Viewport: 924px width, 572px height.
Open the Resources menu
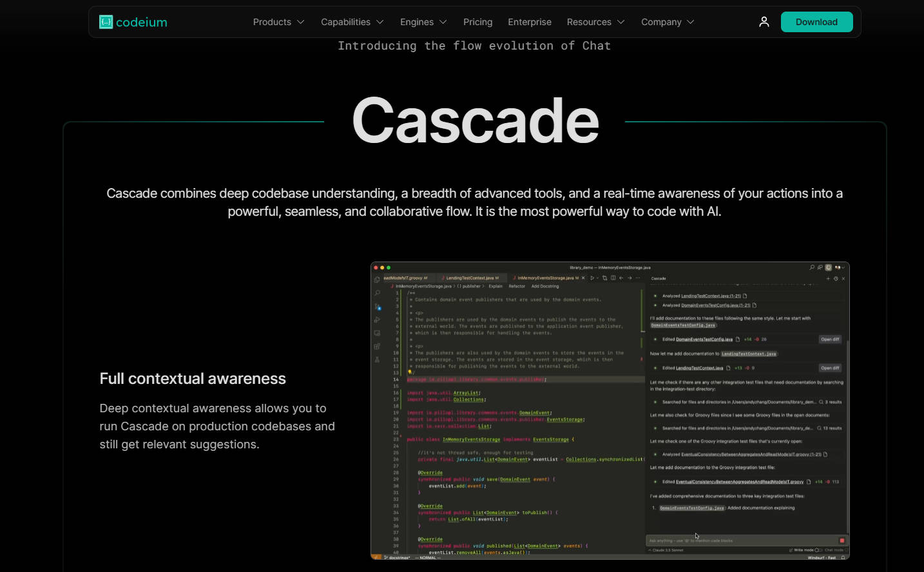(x=595, y=22)
